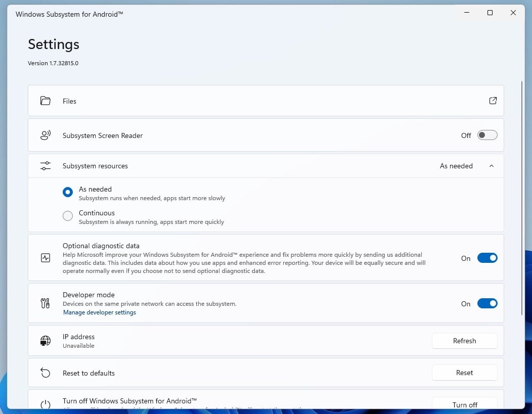The height and width of the screenshot is (414, 532).
Task: Click the Subsystem resources sliders icon
Action: 46,165
